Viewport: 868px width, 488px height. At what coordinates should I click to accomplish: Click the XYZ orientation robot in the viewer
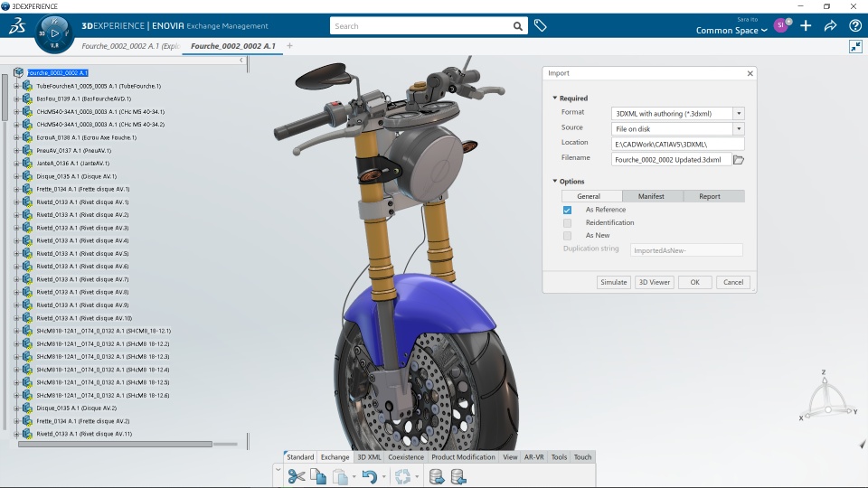827,396
